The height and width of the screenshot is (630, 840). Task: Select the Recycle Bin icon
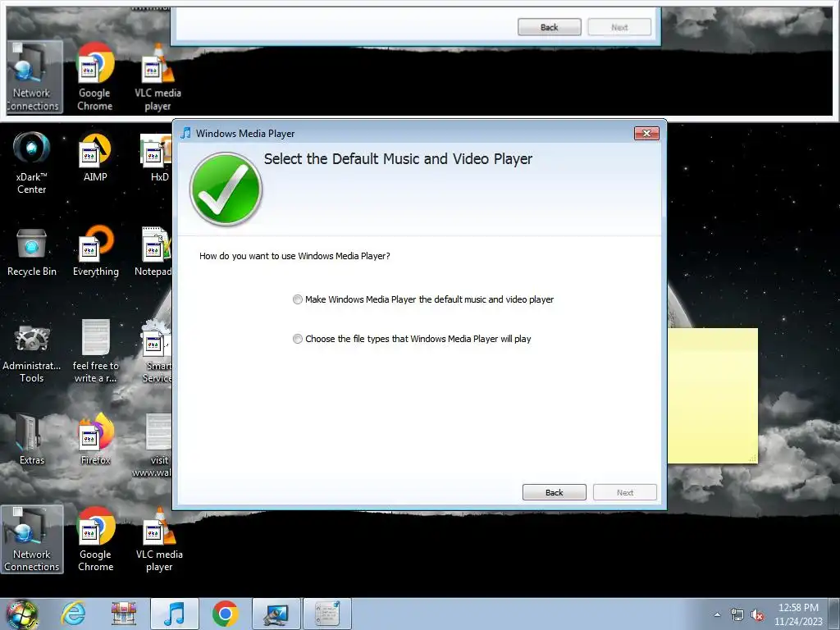click(32, 252)
